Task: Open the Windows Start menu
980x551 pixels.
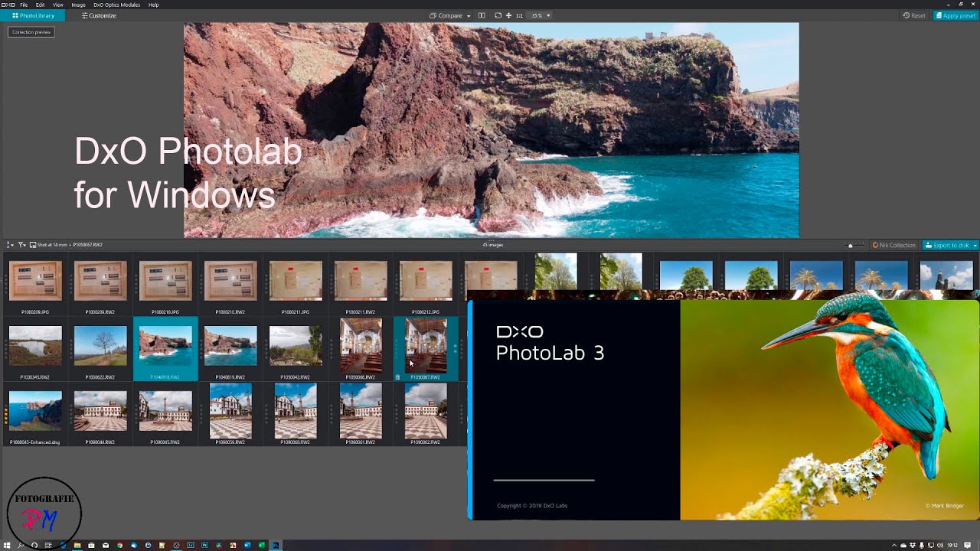Action: (x=7, y=545)
